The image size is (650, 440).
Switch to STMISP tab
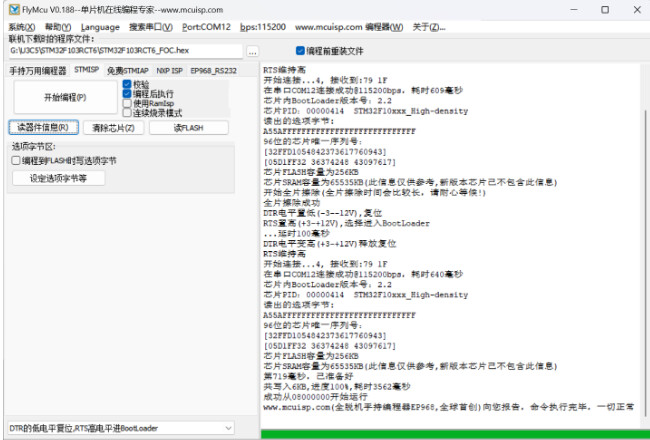[86, 70]
